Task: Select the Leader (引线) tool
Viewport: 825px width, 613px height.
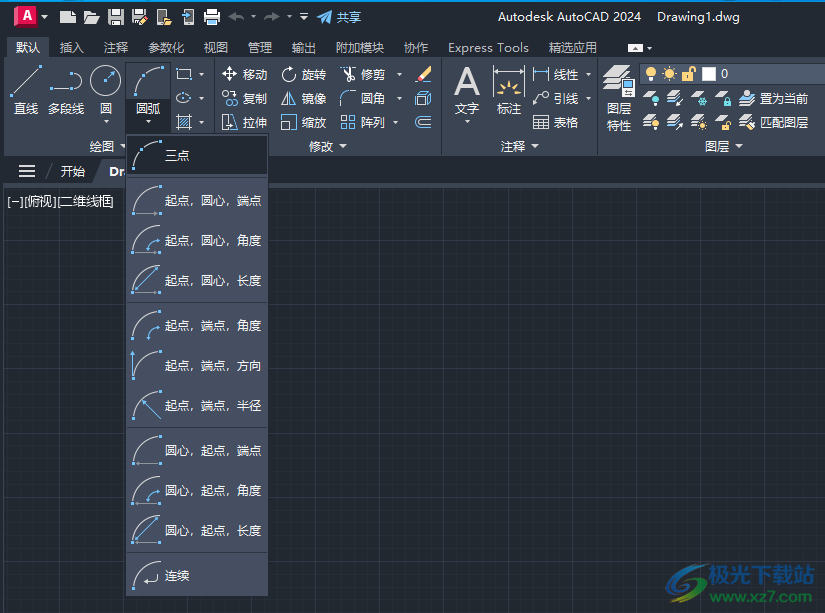Action: tap(556, 98)
